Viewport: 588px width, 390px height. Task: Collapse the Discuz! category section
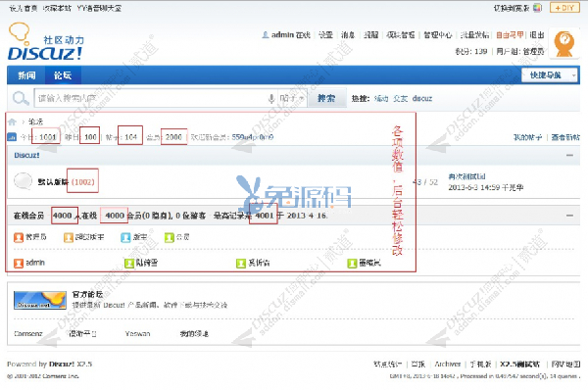569,155
